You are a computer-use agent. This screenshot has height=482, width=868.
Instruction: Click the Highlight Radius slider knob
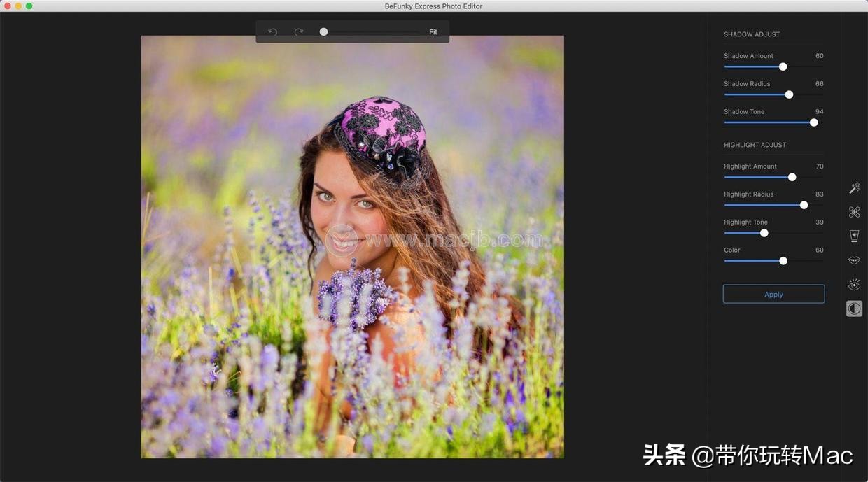[x=804, y=205]
